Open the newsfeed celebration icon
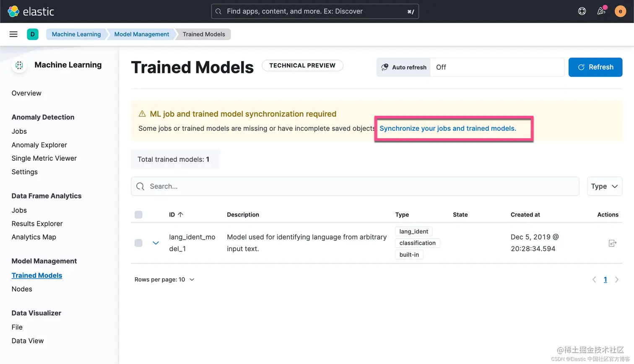The width and height of the screenshot is (634, 364). click(601, 11)
